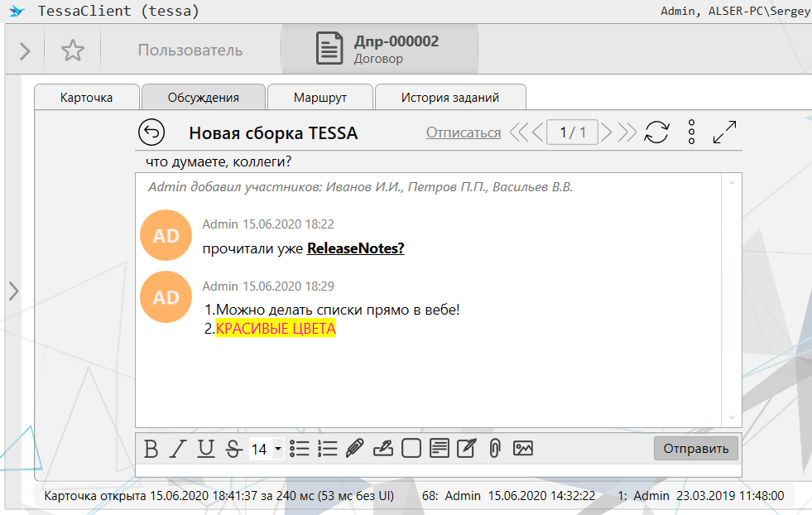Click the message list scrollbar up arrow
This screenshot has height=515, width=812.
[x=732, y=182]
